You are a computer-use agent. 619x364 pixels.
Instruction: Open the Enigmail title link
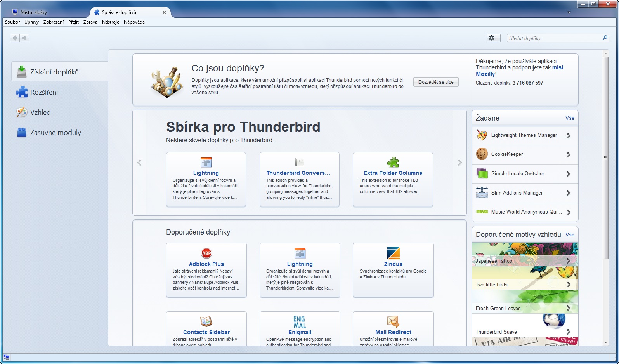(x=300, y=332)
